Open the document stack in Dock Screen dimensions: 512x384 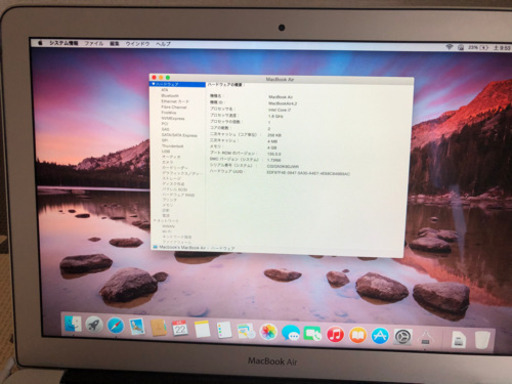[x=458, y=340]
